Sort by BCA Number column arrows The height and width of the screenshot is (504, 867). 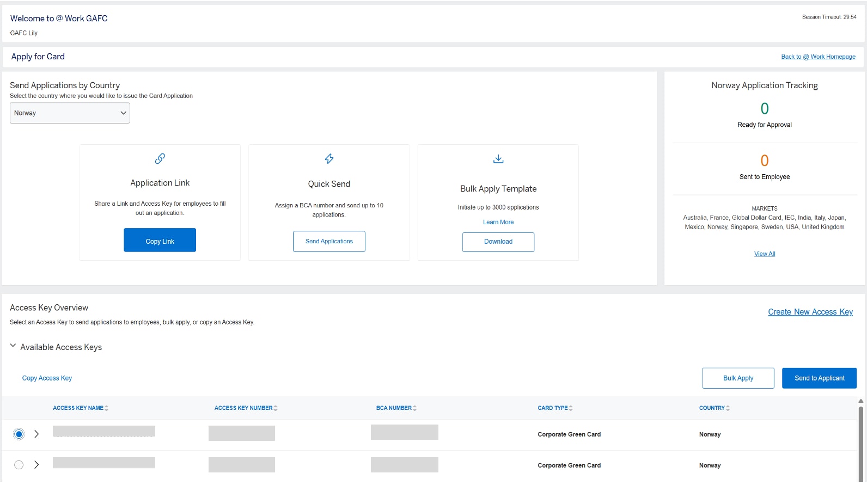(415, 408)
